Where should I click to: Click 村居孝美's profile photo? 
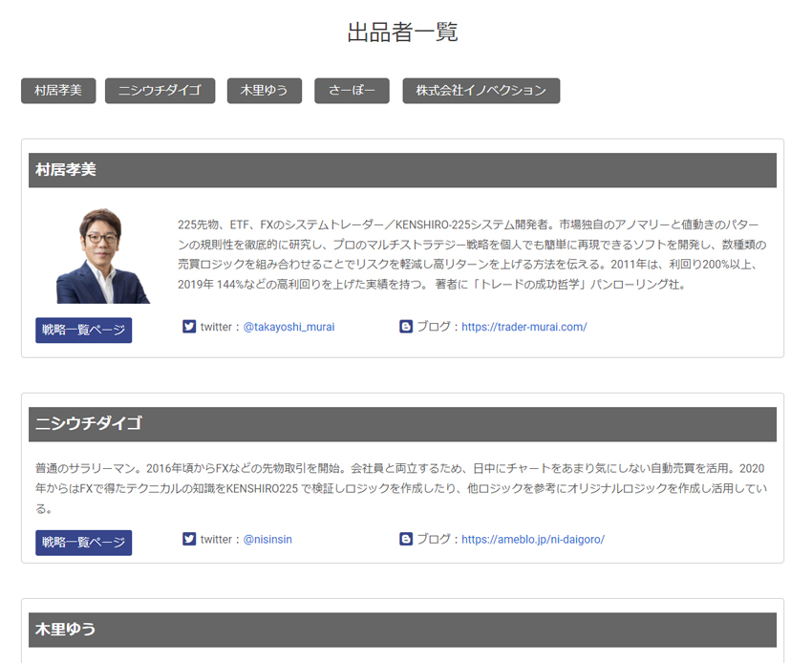coord(102,255)
